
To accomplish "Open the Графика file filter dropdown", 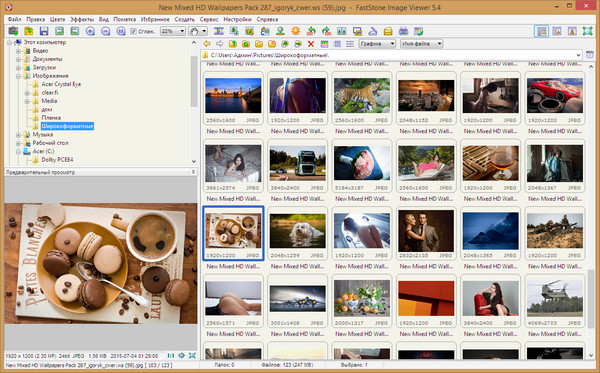I will click(377, 44).
